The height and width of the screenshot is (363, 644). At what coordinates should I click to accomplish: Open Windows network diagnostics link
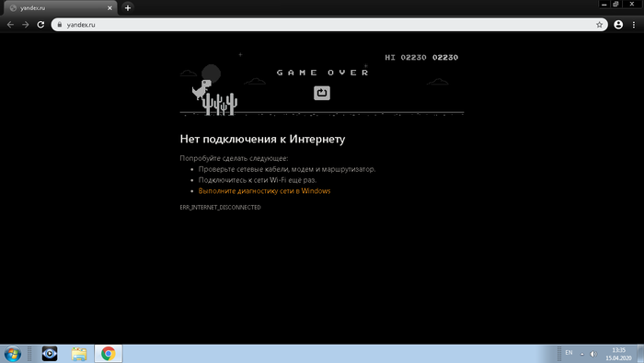[x=265, y=191]
